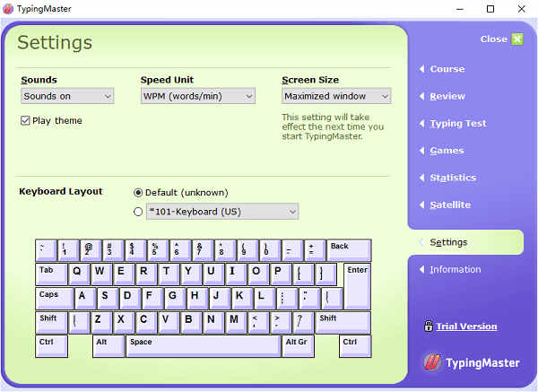This screenshot has height=392, width=538.
Task: Switch to the Statistics section
Action: [x=453, y=178]
